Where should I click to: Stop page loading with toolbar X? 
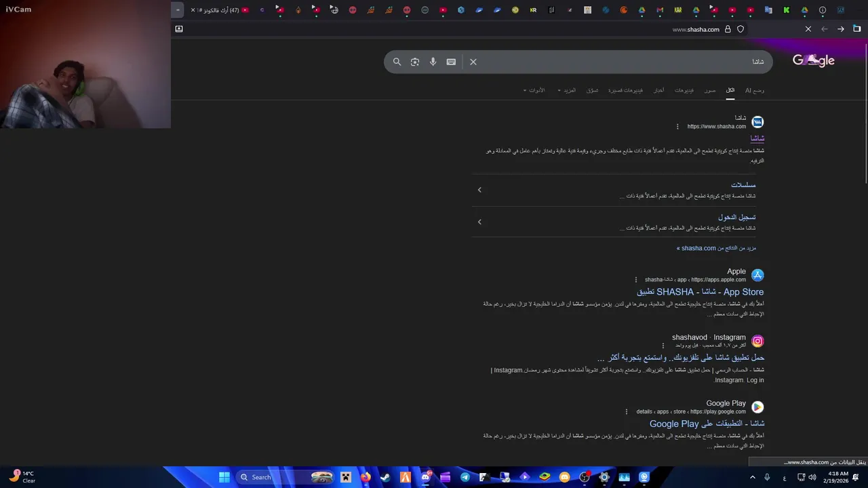pos(808,29)
